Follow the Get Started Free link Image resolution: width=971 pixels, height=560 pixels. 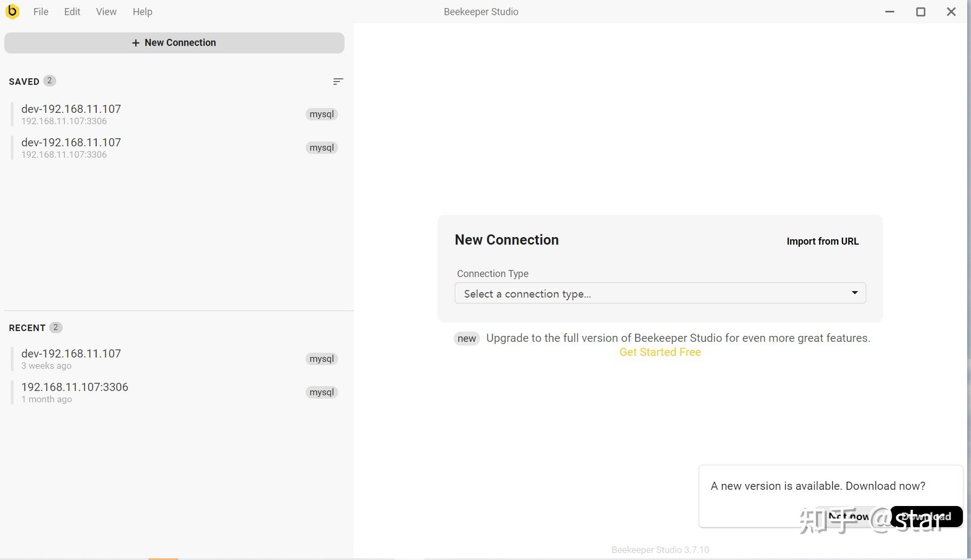pos(660,352)
